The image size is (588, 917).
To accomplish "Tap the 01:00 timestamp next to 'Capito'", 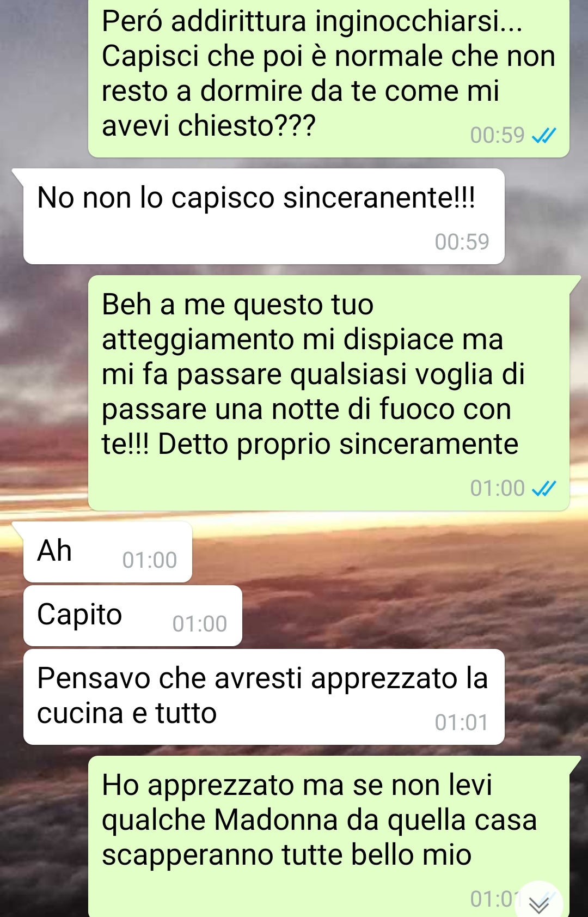I will (200, 624).
